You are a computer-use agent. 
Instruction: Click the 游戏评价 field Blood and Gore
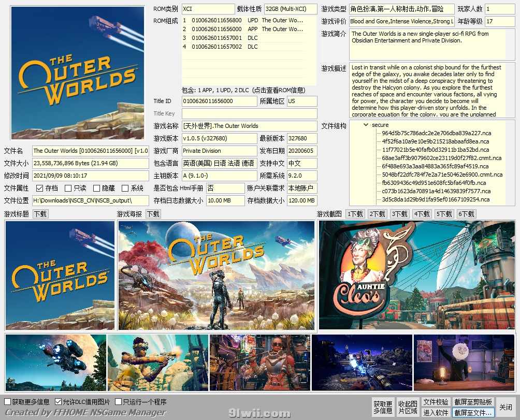[x=401, y=21]
